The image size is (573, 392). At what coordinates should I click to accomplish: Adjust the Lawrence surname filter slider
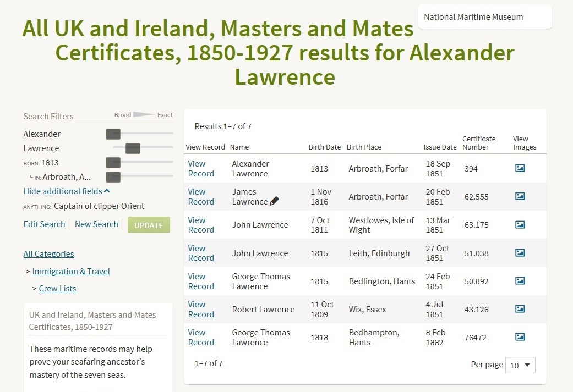pyautogui.click(x=133, y=148)
